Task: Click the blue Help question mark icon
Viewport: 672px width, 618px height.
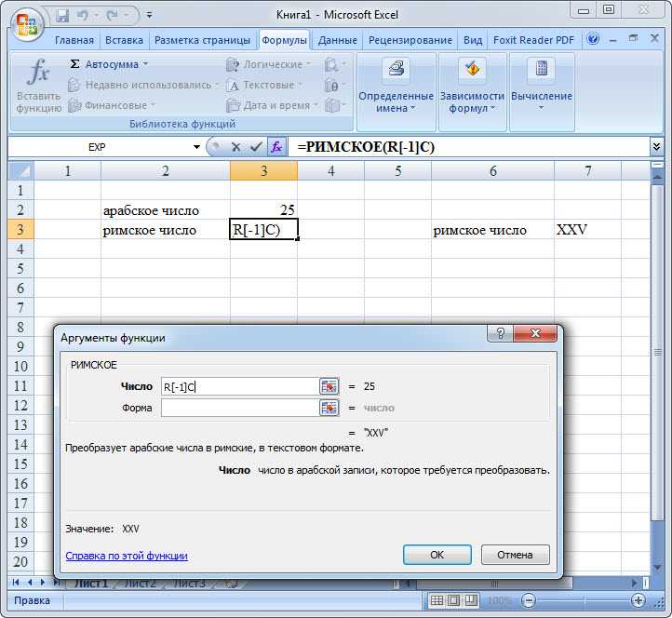Action: pos(593,39)
